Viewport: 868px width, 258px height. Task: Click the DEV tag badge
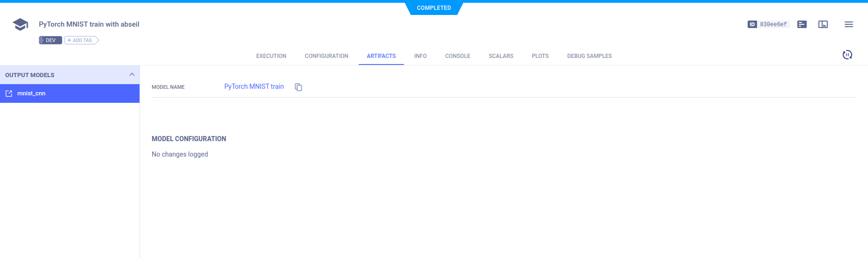(x=50, y=40)
